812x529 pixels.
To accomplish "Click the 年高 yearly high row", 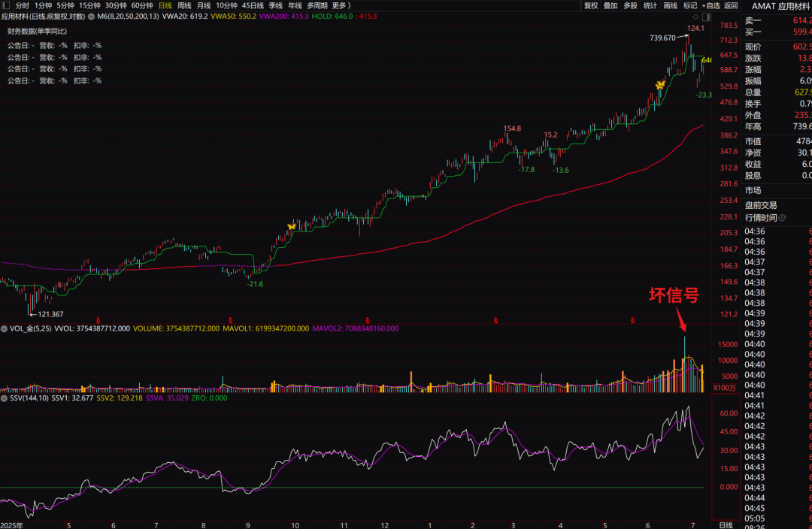I will coord(777,126).
